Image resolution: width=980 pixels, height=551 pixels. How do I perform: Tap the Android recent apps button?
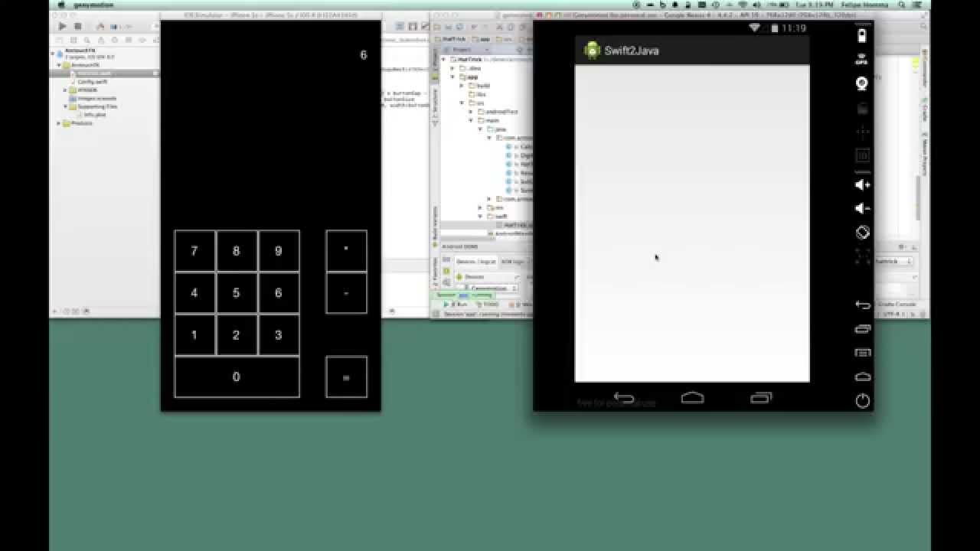(761, 398)
